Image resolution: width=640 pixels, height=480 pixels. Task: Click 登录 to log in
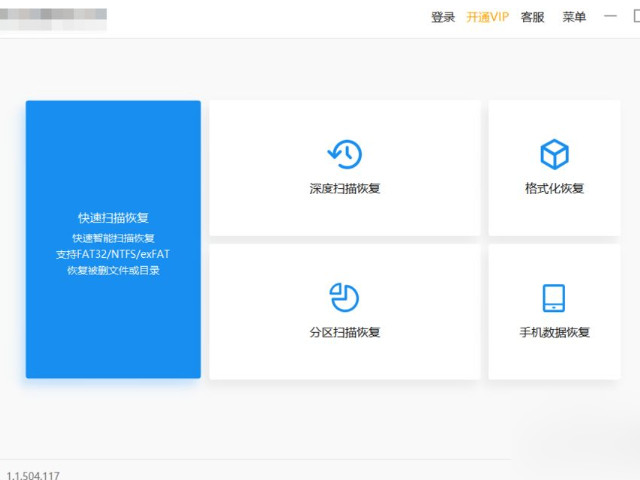click(443, 17)
